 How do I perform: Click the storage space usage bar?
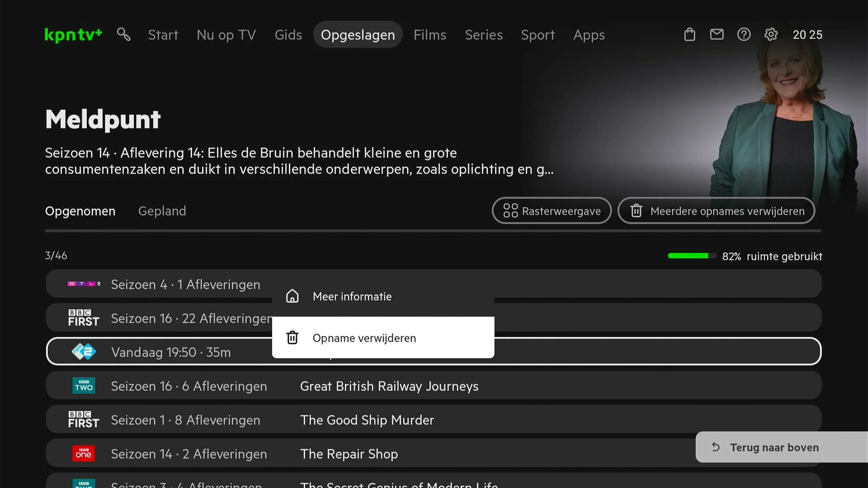pos(692,256)
